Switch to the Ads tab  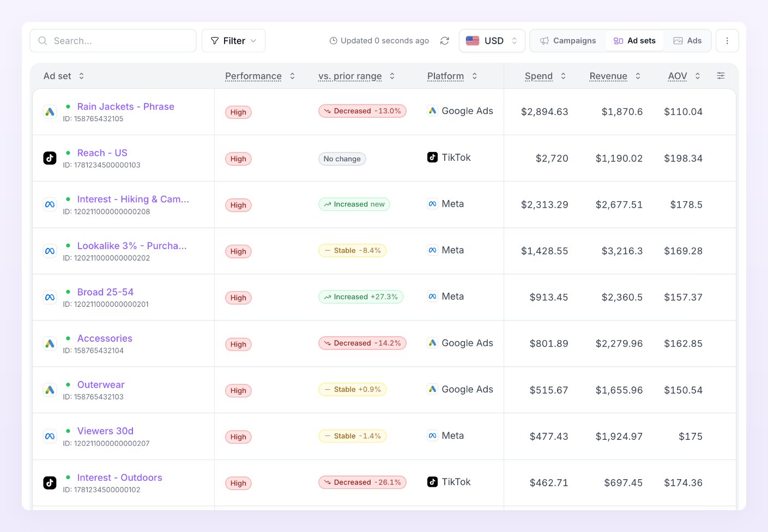point(687,41)
